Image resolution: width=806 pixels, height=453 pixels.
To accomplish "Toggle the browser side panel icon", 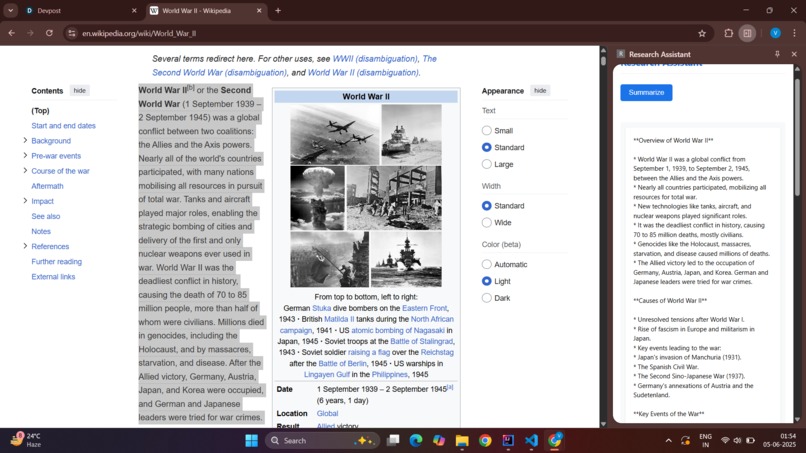I will point(747,33).
